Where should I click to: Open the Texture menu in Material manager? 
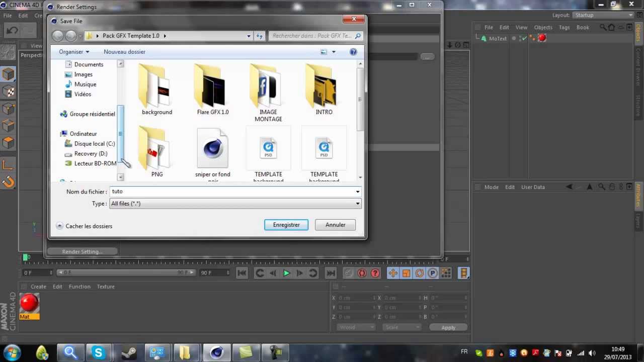point(106,287)
